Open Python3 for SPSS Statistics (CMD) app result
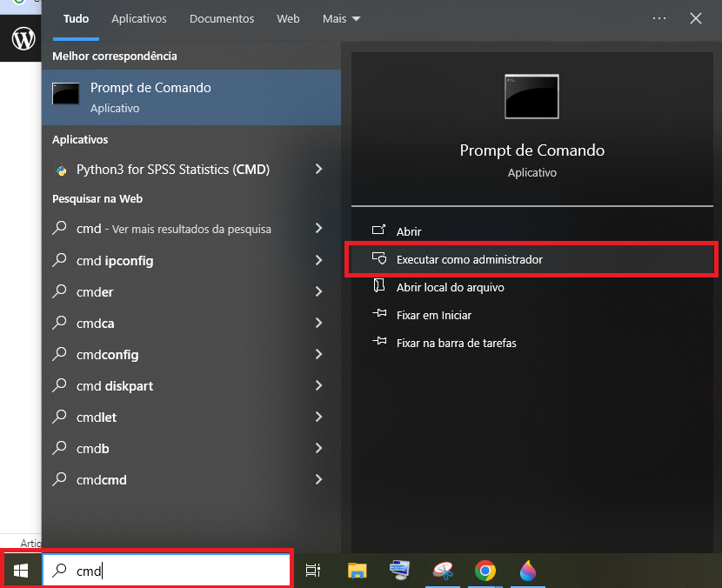 pos(191,170)
